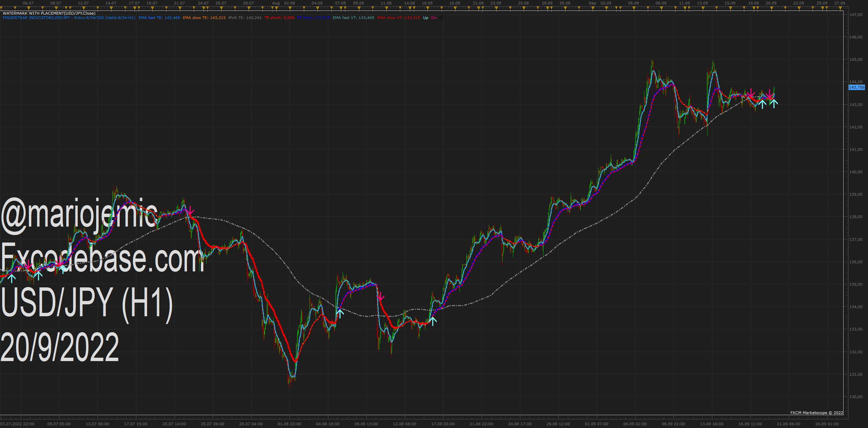
Task: Click the 08.09 date on top scale
Action: tap(661, 3)
